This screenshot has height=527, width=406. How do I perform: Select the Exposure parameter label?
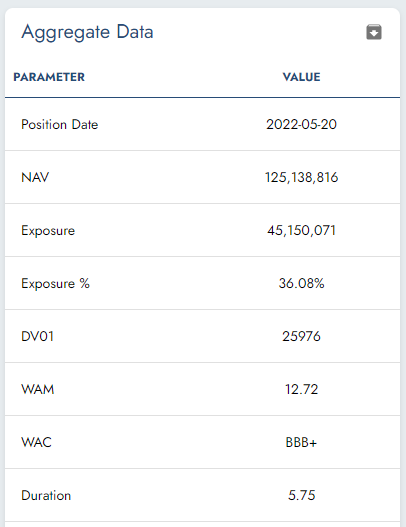point(48,231)
